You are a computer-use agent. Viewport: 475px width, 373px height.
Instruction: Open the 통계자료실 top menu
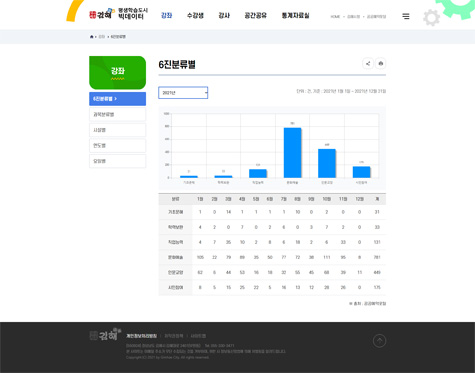295,15
